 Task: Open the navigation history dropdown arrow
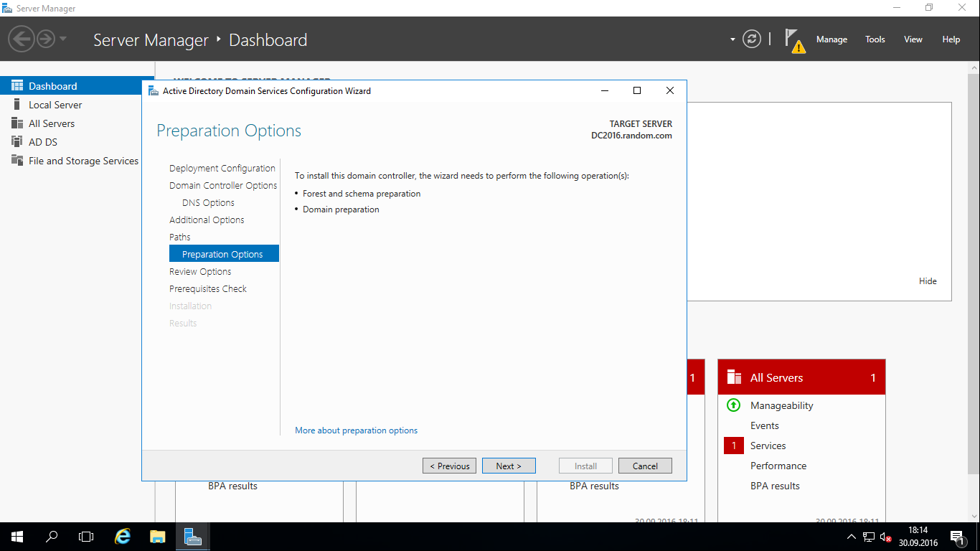(x=63, y=39)
